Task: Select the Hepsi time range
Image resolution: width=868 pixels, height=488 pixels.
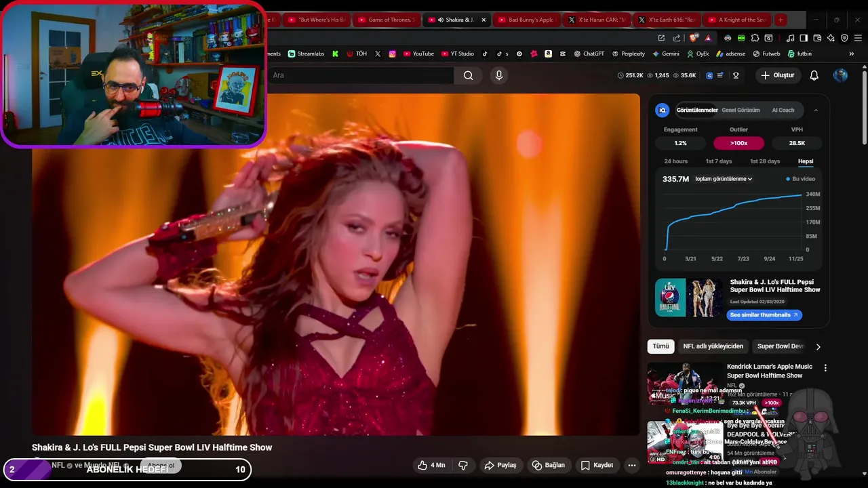Action: click(806, 161)
